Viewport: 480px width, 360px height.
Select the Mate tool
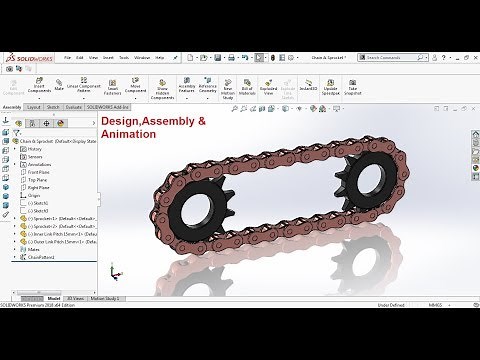pos(59,85)
